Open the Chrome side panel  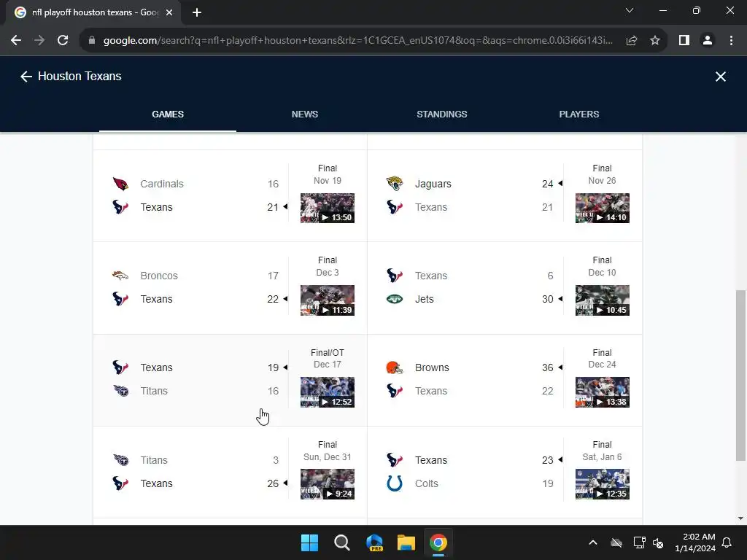point(684,41)
